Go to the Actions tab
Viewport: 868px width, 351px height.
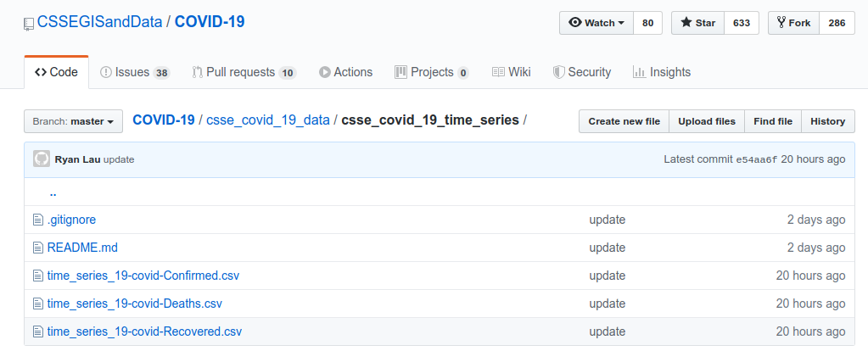point(345,72)
